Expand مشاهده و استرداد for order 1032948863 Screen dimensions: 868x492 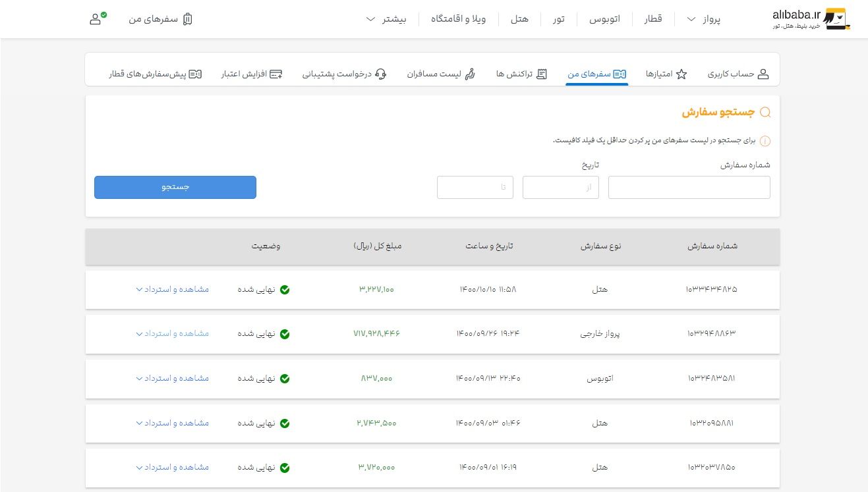click(x=172, y=333)
